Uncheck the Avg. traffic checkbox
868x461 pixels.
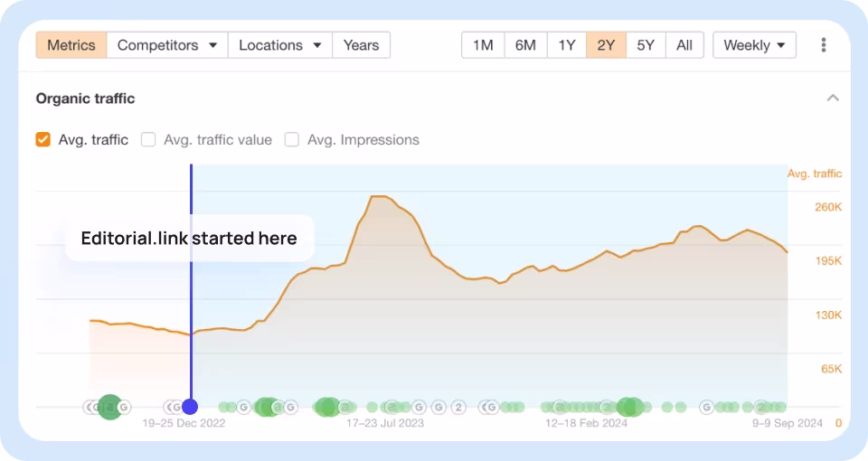tap(43, 139)
